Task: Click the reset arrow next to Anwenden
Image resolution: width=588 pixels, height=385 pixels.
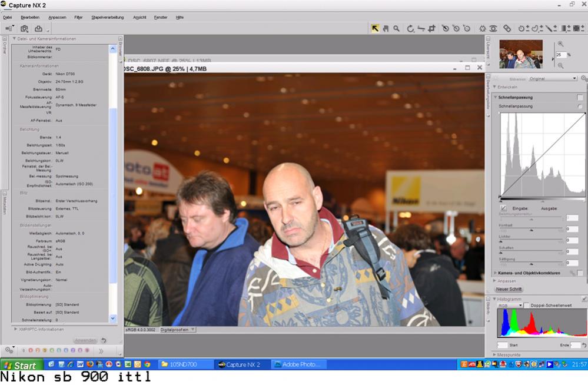Action: (x=104, y=340)
